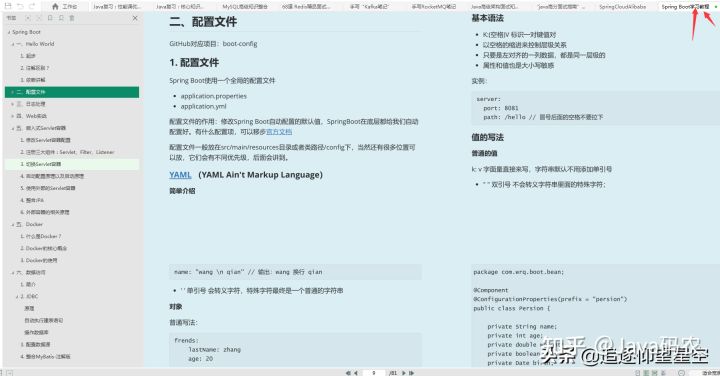The width and height of the screenshot is (720, 376).
Task: Follow the official docs hyperlink in paragraph
Action: [279, 132]
